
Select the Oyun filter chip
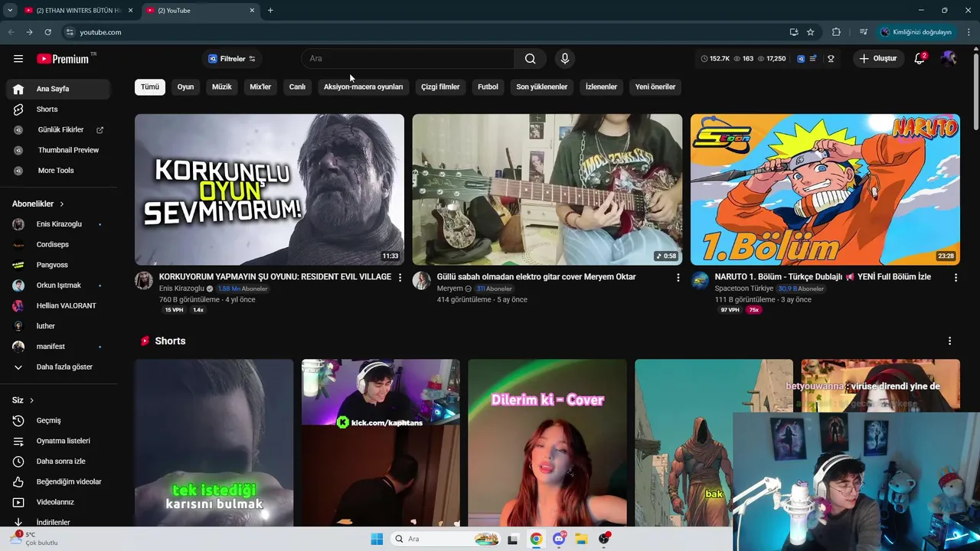[x=185, y=86]
